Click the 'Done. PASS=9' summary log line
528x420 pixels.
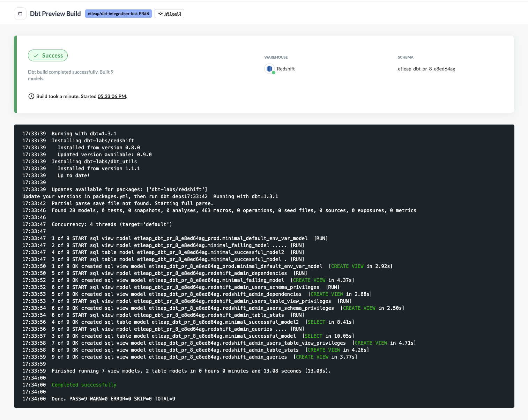tap(113, 399)
